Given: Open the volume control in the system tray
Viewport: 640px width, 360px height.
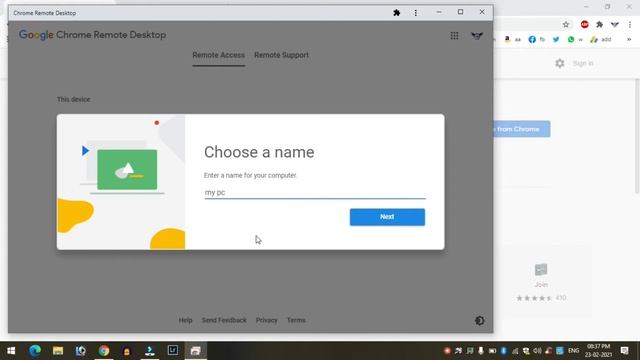Looking at the screenshot, I should pos(537,351).
